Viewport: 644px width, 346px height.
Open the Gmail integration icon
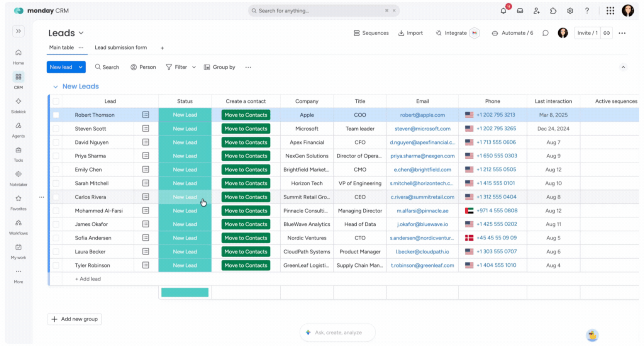475,33
